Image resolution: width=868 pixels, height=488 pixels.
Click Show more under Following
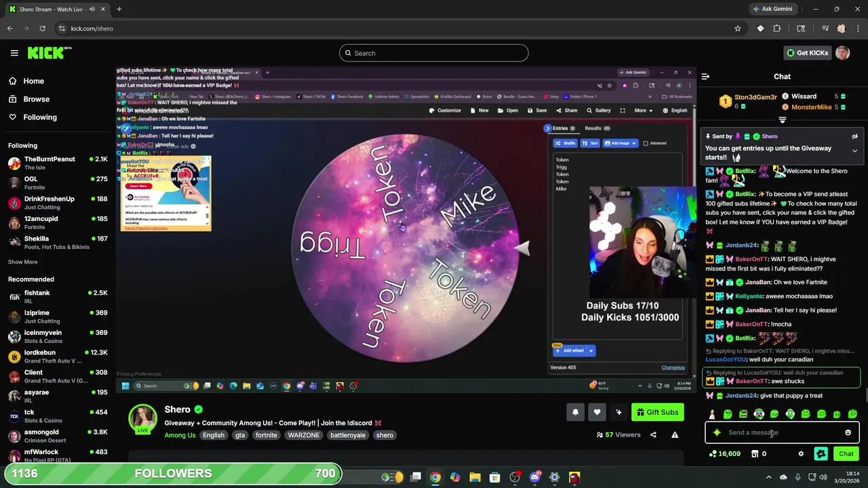(22, 262)
